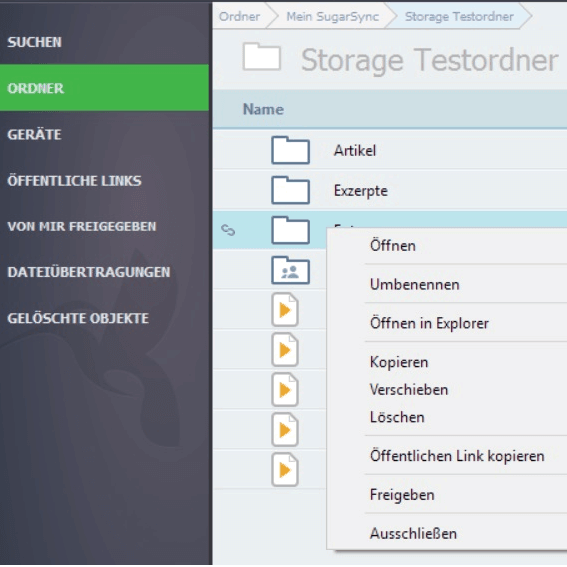Select Öffentlichen Link kopieren option
Viewport: 567px width, 567px height.
457,456
